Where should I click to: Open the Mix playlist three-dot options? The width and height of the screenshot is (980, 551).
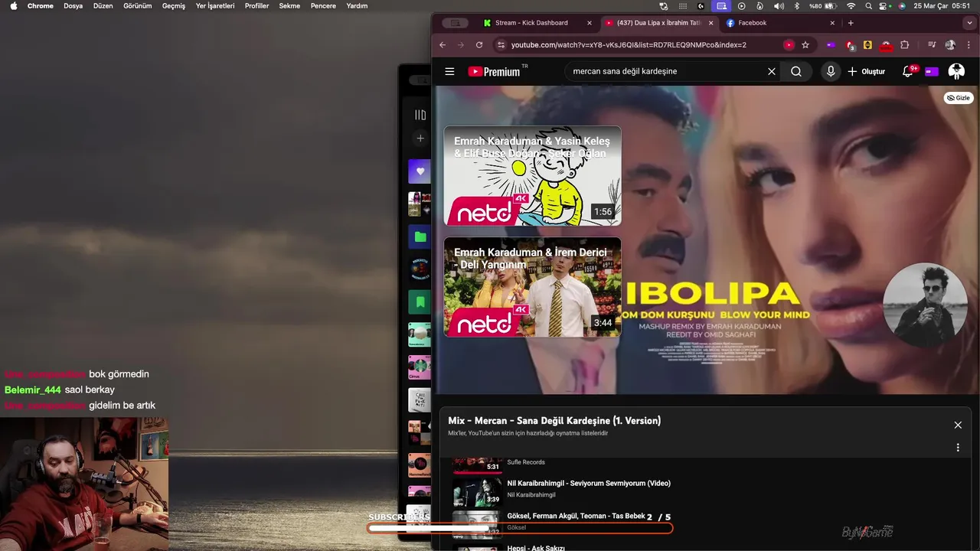point(958,448)
